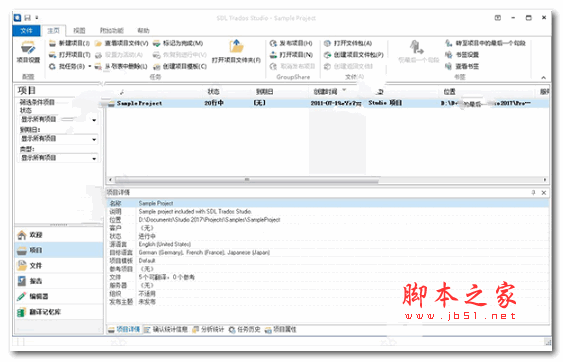Image resolution: width=563 pixels, height=362 pixels.
Task: Click the project location path D:\Documents\Studio 2017
Action: click(209, 220)
